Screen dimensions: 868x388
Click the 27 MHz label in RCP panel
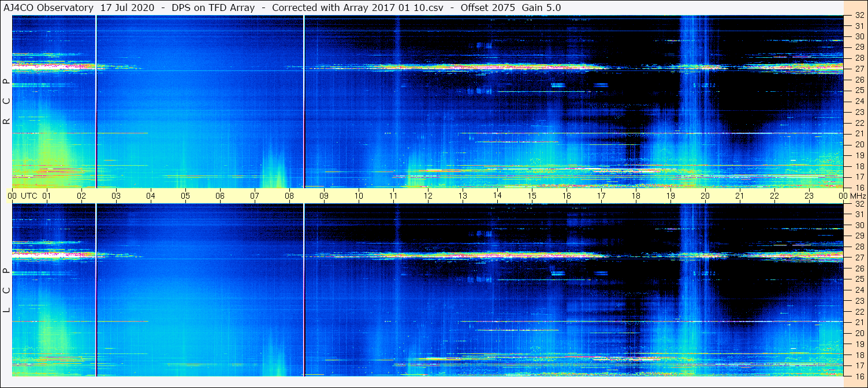click(x=859, y=69)
